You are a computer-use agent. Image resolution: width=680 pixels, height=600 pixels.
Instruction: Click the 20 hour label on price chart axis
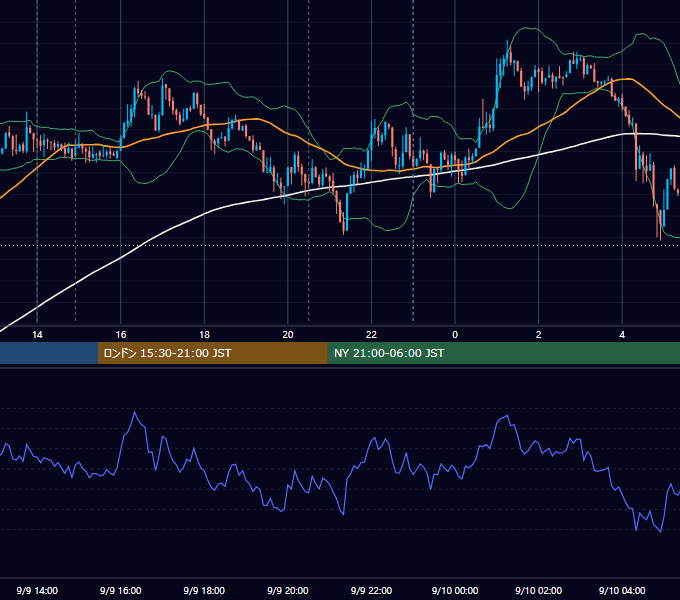pyautogui.click(x=288, y=335)
